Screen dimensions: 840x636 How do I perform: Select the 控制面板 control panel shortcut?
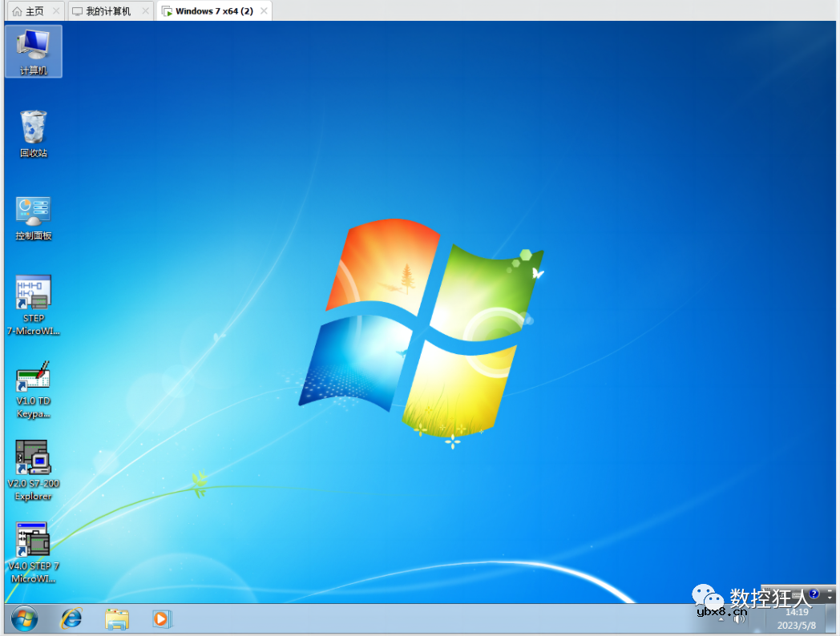[x=33, y=218]
